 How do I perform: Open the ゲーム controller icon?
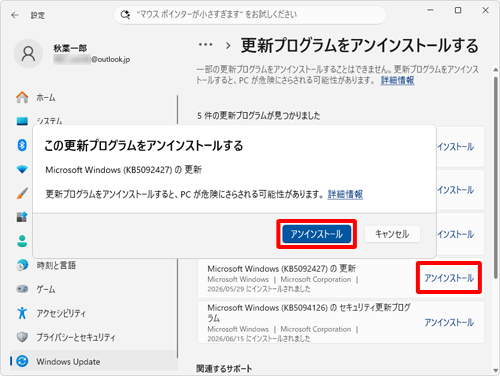click(22, 289)
